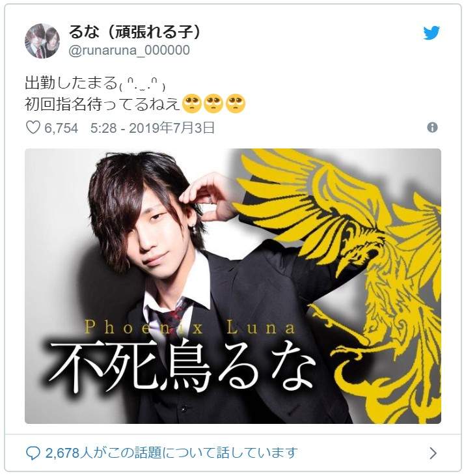Click the display name るな（頑張れる子）
The height and width of the screenshot is (476, 464).
[135, 32]
